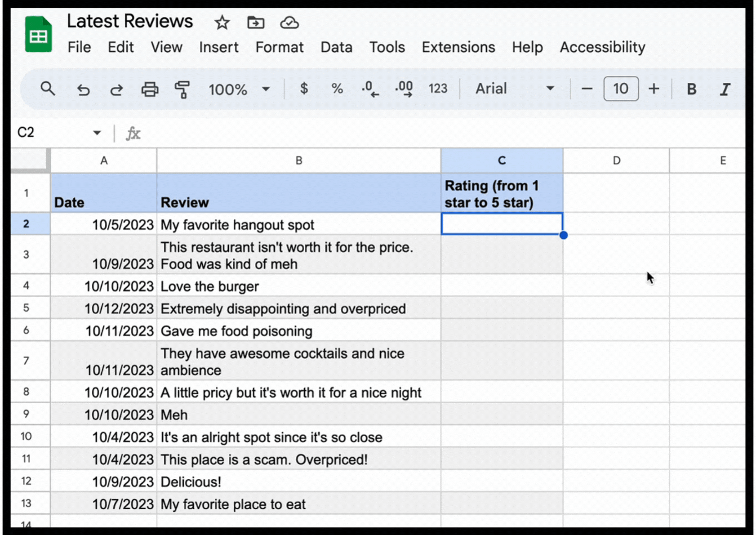The height and width of the screenshot is (535, 756).
Task: Open the Arial font dropdown
Action: 514,89
